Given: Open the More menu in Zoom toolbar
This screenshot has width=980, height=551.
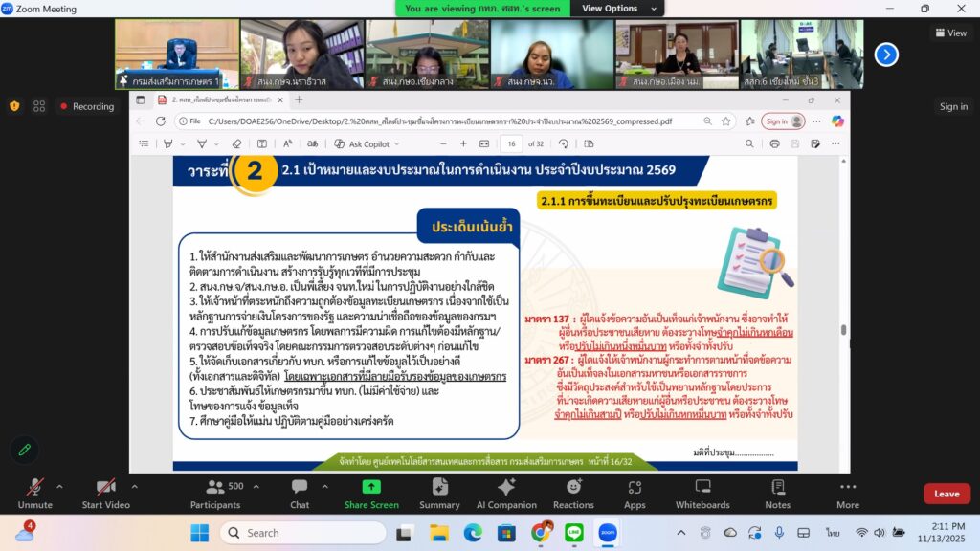Looking at the screenshot, I should [847, 492].
